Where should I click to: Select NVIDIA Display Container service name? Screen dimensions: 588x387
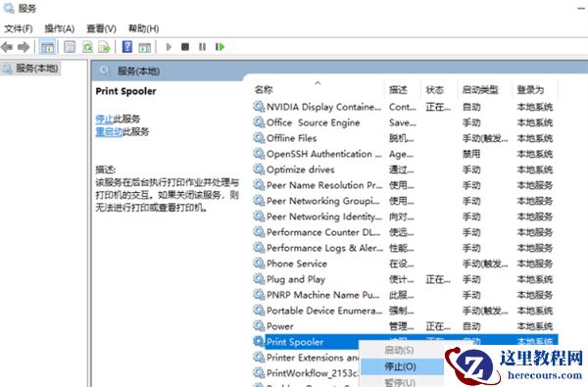click(x=323, y=107)
